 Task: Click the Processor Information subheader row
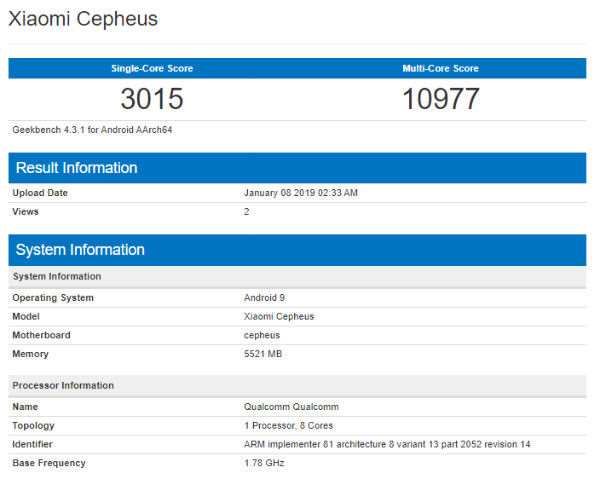[297, 385]
